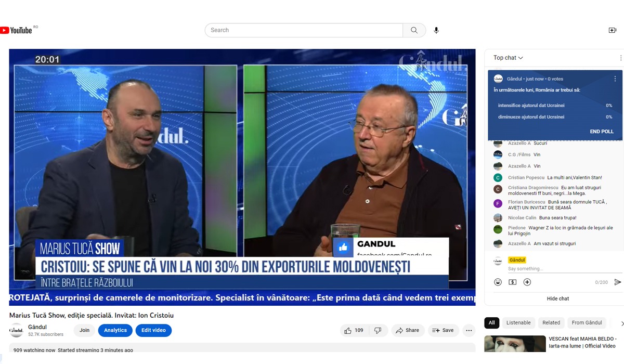Click the search magnifier button
The image size is (624, 364).
(414, 30)
